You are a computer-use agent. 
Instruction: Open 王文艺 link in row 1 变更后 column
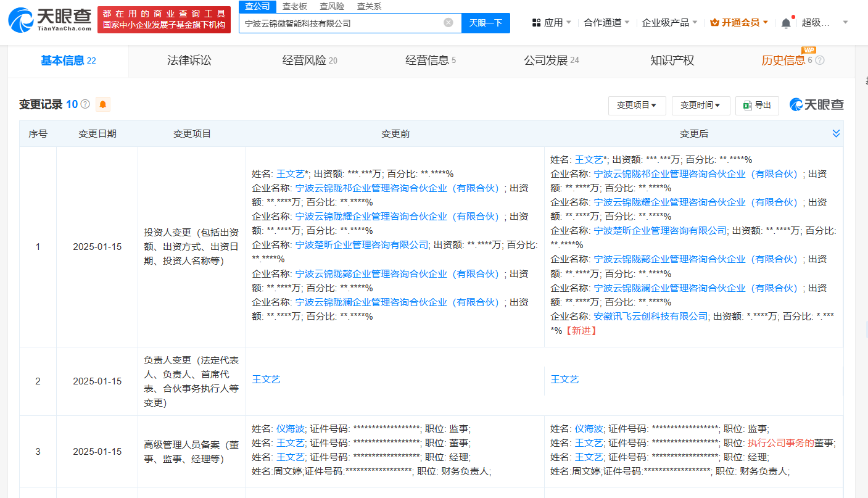point(589,159)
